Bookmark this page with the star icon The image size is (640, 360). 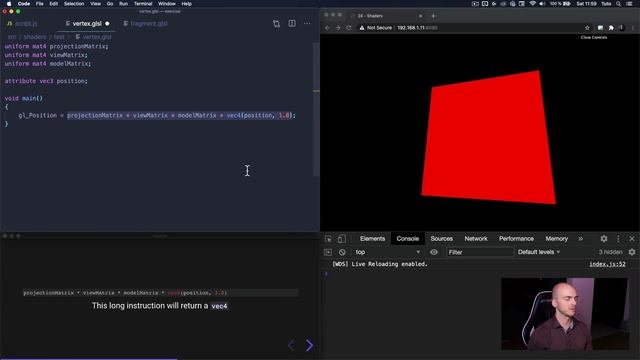click(587, 28)
